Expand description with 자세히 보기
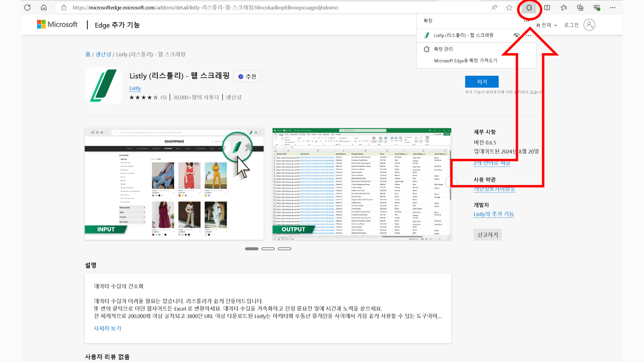 tap(107, 329)
